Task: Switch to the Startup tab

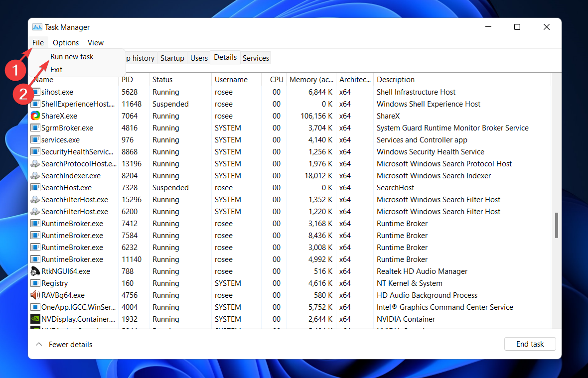Action: tap(172, 58)
